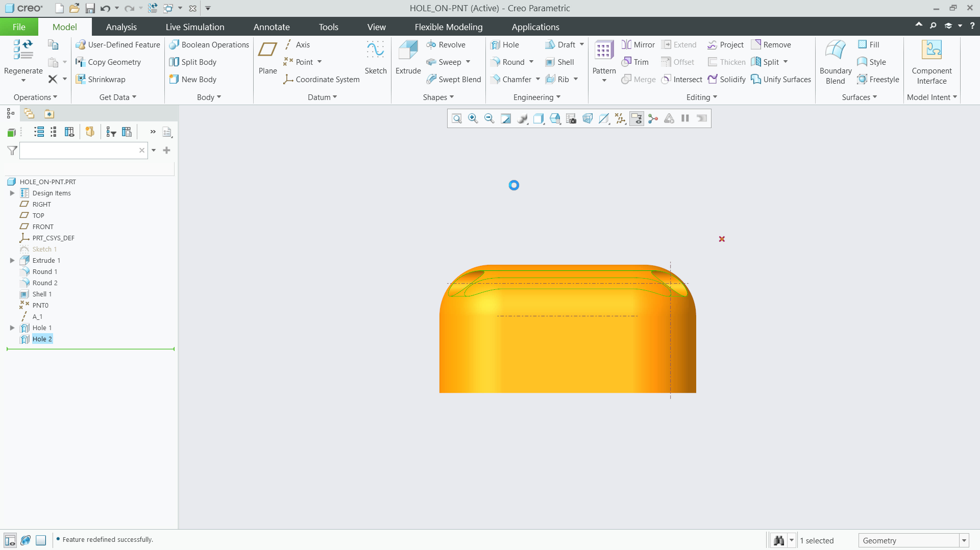Image resolution: width=980 pixels, height=550 pixels.
Task: Expand Design Items in model tree
Action: (x=12, y=193)
